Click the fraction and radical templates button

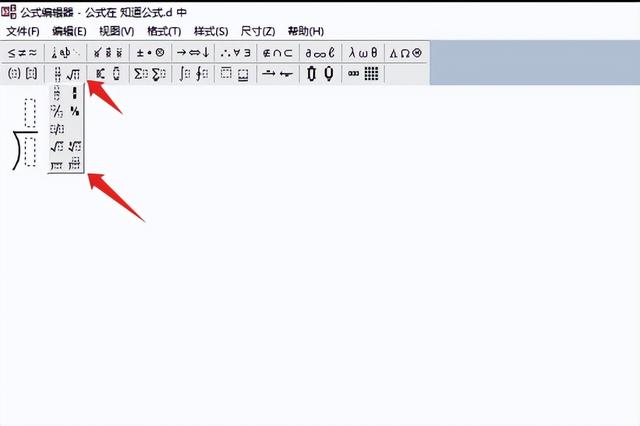pos(66,74)
